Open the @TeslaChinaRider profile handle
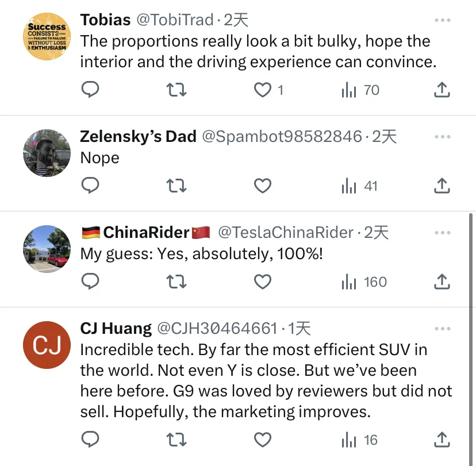Viewport: 476px width, 466px height. click(x=286, y=232)
